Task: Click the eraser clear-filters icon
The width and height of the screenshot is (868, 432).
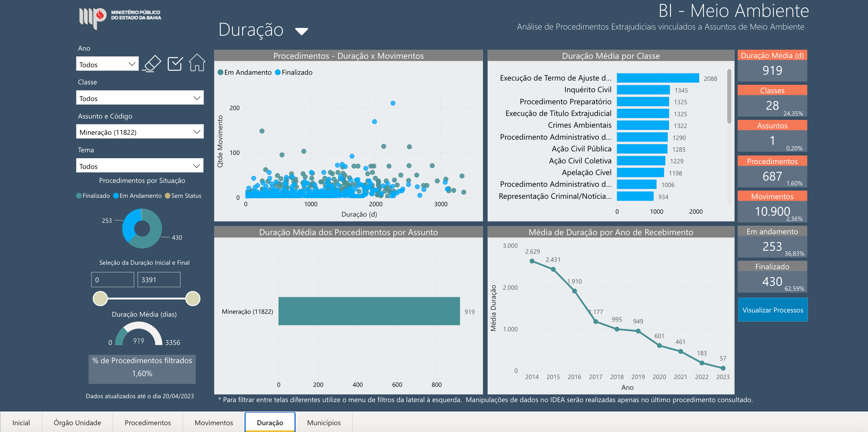Action: (x=151, y=63)
